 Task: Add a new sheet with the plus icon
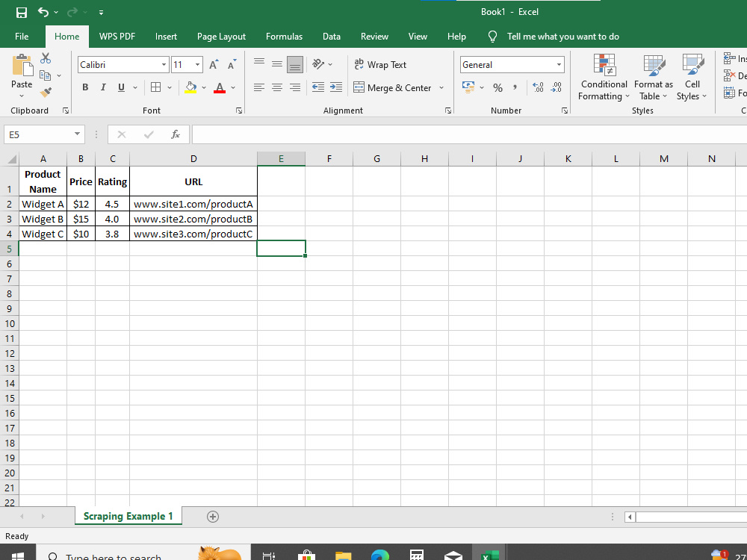[x=213, y=517]
